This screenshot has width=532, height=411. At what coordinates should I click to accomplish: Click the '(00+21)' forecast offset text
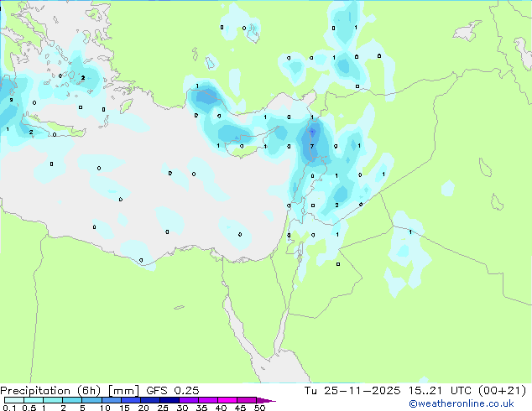(502, 391)
